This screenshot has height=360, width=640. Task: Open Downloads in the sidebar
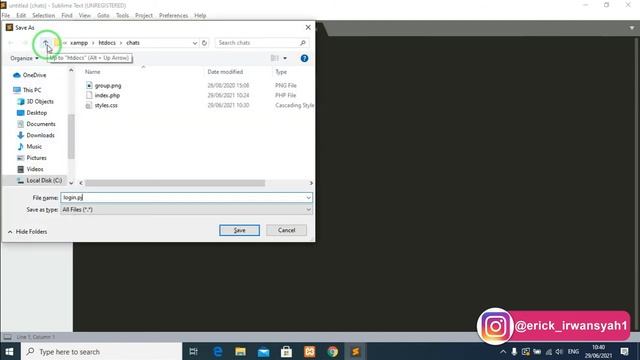tap(36, 135)
